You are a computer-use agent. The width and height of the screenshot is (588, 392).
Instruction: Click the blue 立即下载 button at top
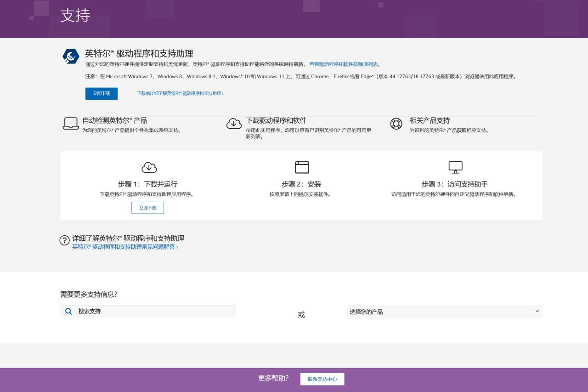click(x=102, y=93)
